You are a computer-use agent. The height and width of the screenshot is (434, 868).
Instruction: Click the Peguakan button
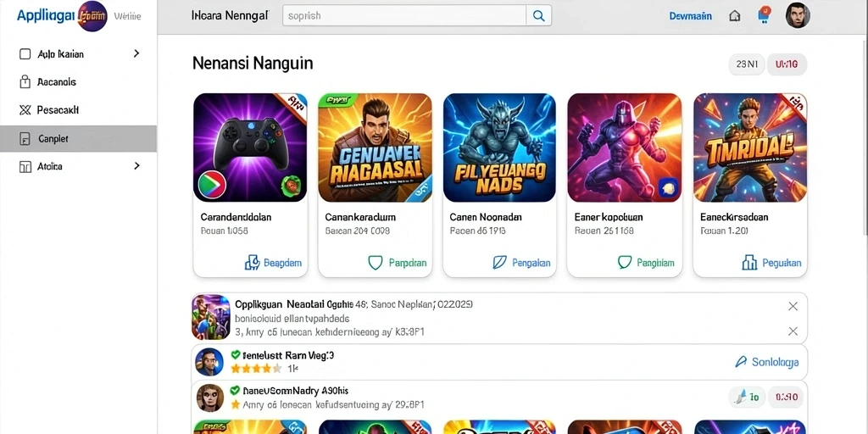[771, 263]
